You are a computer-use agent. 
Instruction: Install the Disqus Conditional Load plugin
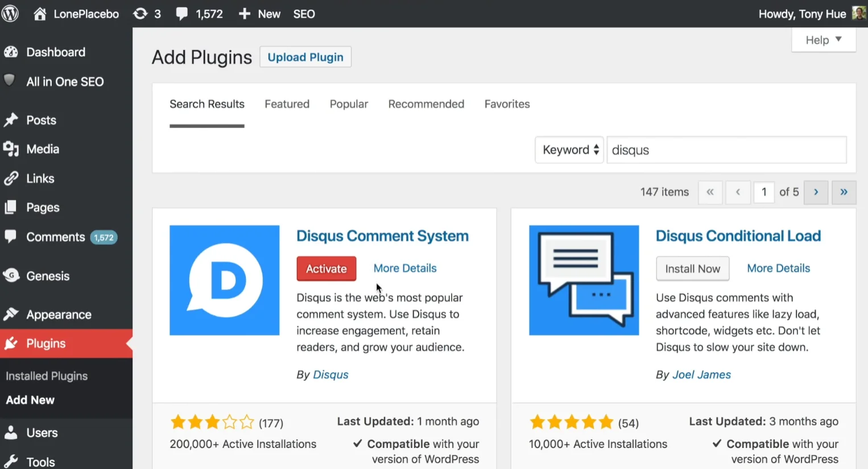point(692,269)
